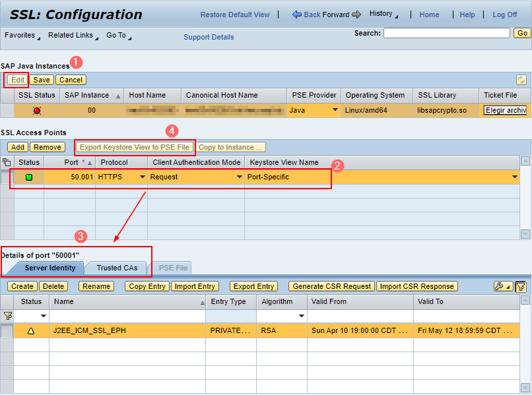Open the Port-Specific Keystore View Name dropdown
The width and height of the screenshot is (532, 395).
coord(514,177)
